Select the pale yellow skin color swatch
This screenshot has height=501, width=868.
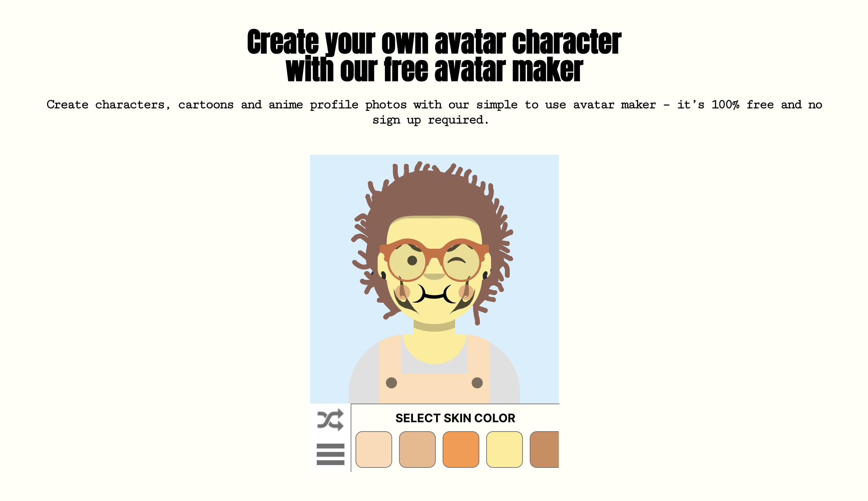pyautogui.click(x=503, y=449)
